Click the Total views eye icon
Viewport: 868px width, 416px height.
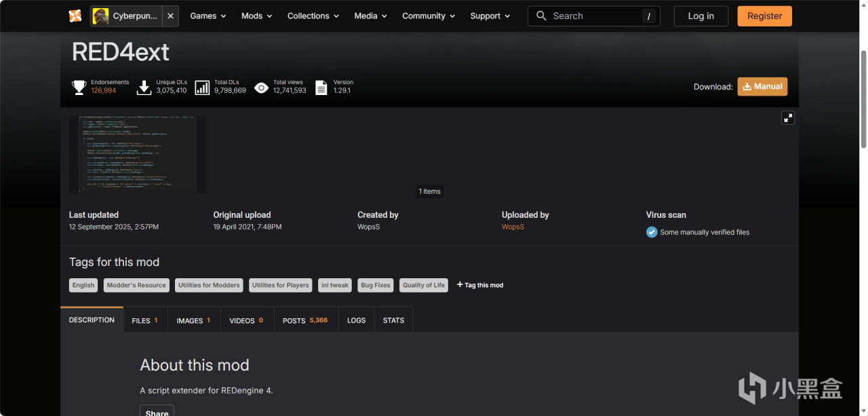pyautogui.click(x=261, y=87)
